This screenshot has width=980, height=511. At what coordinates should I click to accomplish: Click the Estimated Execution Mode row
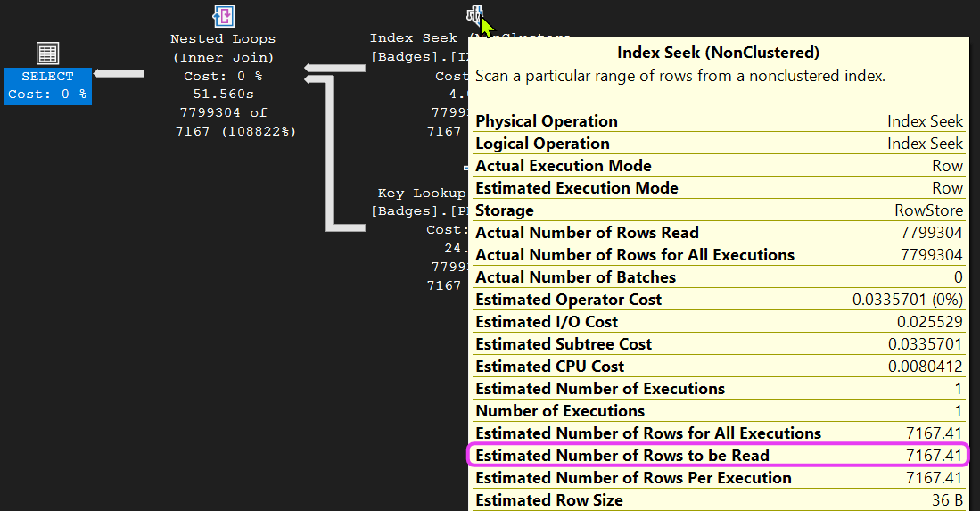(719, 188)
